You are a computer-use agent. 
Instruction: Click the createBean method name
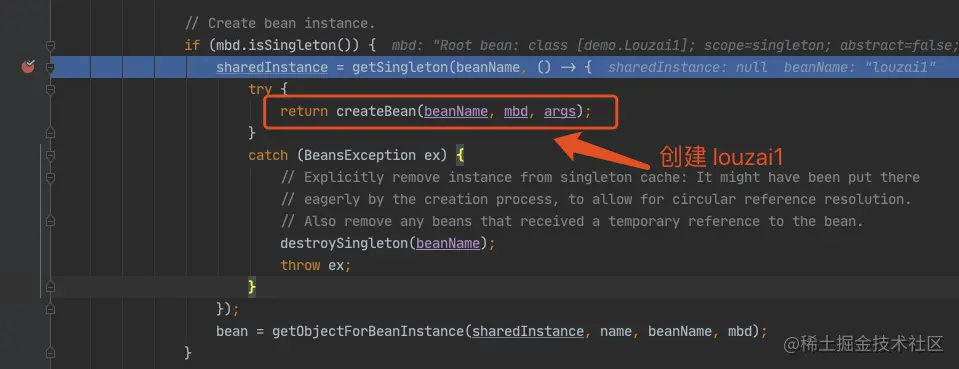(x=376, y=111)
